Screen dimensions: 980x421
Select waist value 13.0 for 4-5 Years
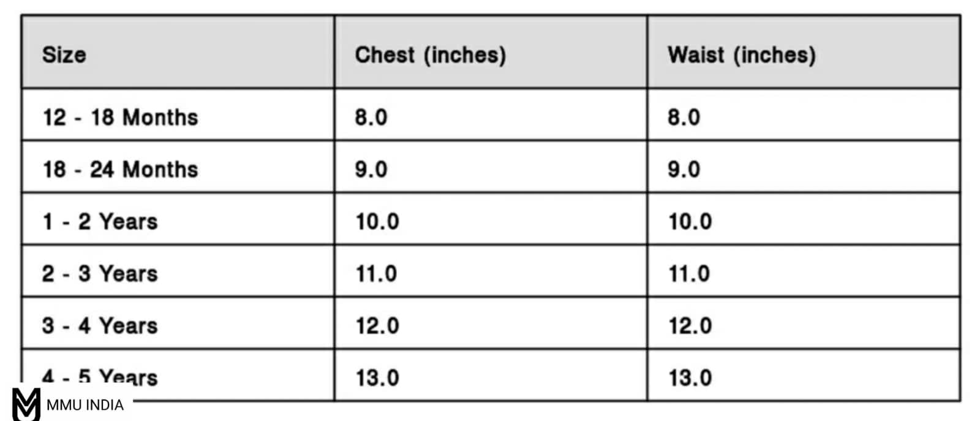click(x=690, y=377)
